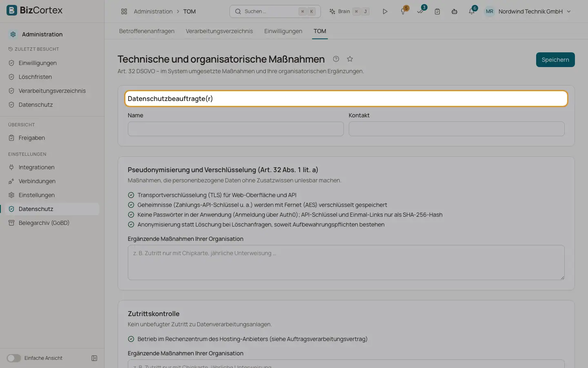Click the MR user avatar
Image resolution: width=588 pixels, height=368 pixels.
coord(490,11)
